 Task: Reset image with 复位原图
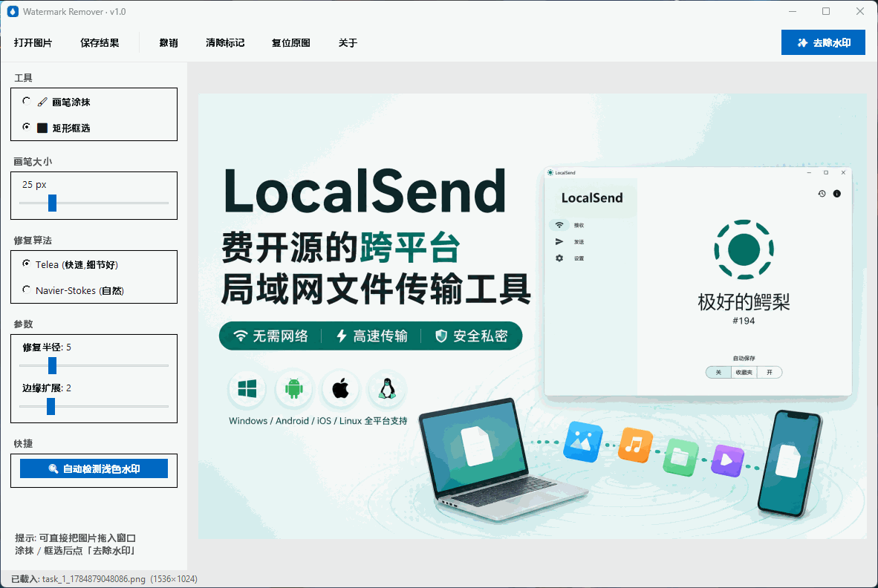coord(290,43)
